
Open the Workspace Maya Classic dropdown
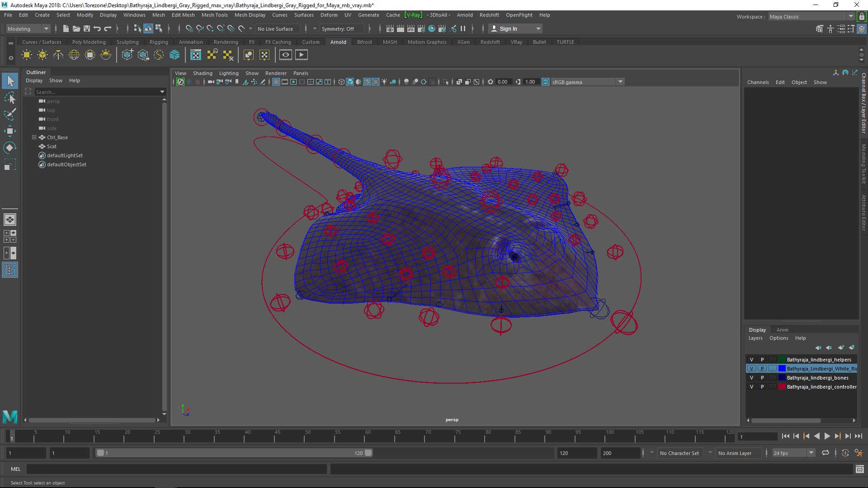[x=811, y=17]
